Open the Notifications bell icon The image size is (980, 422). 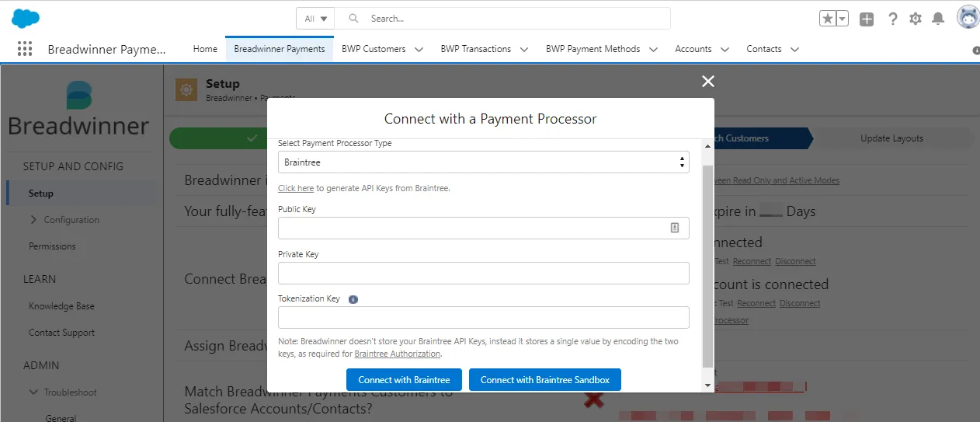coord(938,19)
